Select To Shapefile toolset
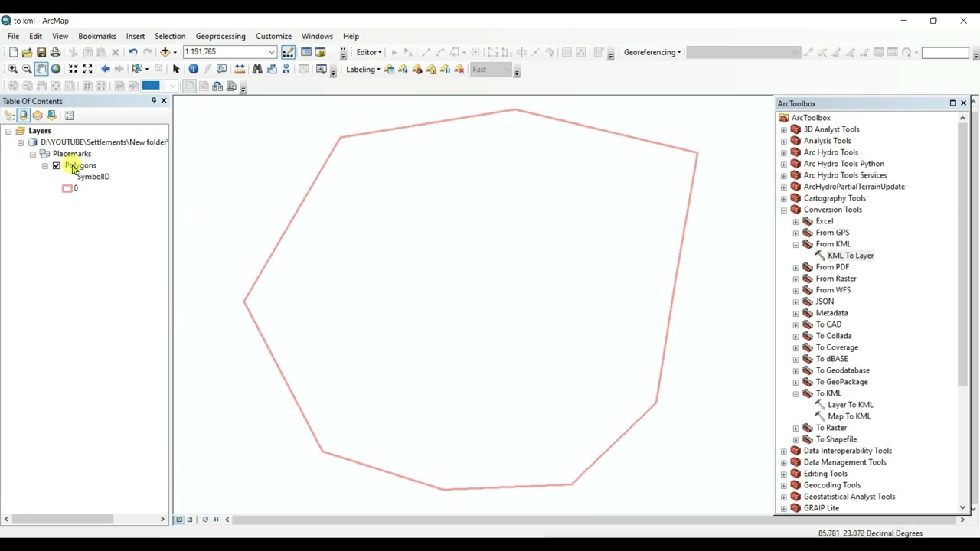 click(836, 439)
